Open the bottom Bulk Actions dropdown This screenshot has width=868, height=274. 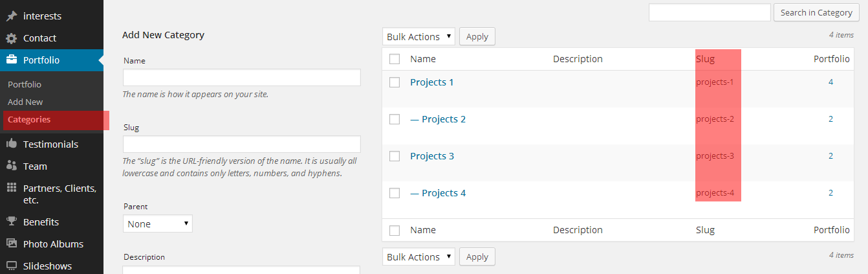(x=418, y=257)
